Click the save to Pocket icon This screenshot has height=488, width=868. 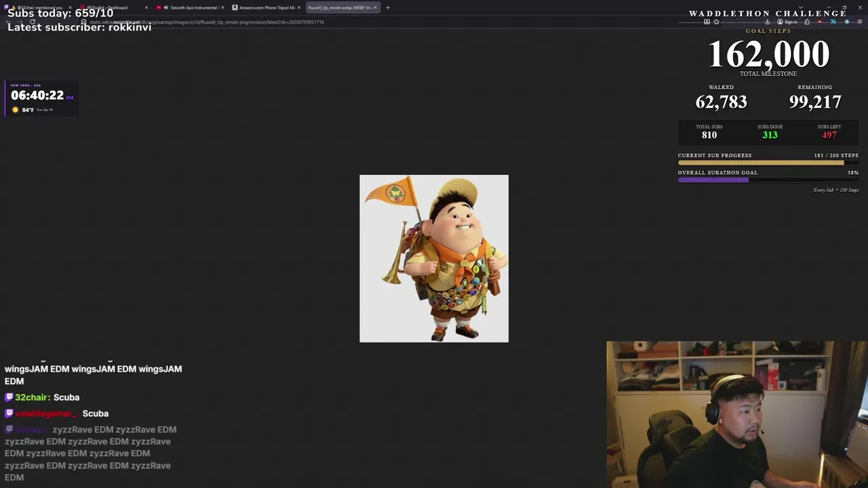point(707,22)
